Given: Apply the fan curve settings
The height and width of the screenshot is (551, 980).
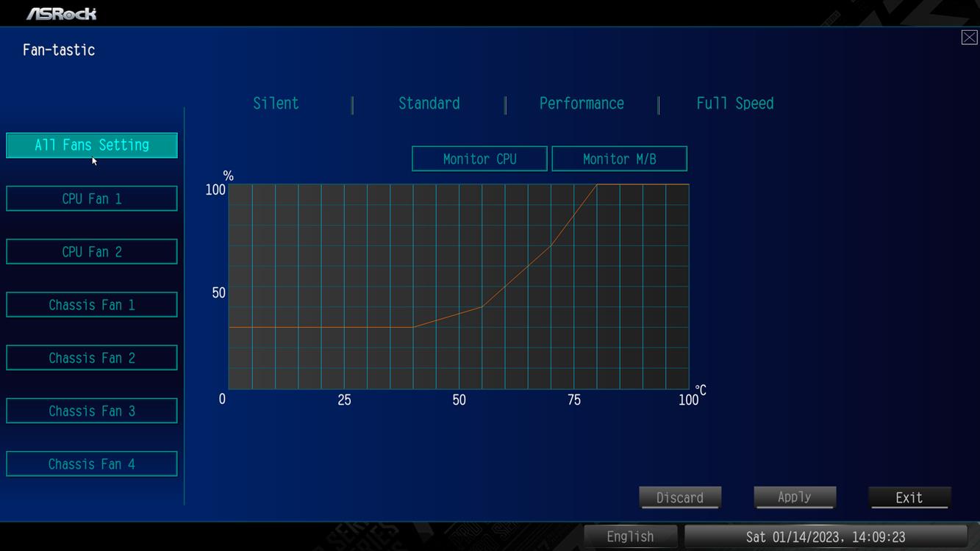Looking at the screenshot, I should pos(794,497).
